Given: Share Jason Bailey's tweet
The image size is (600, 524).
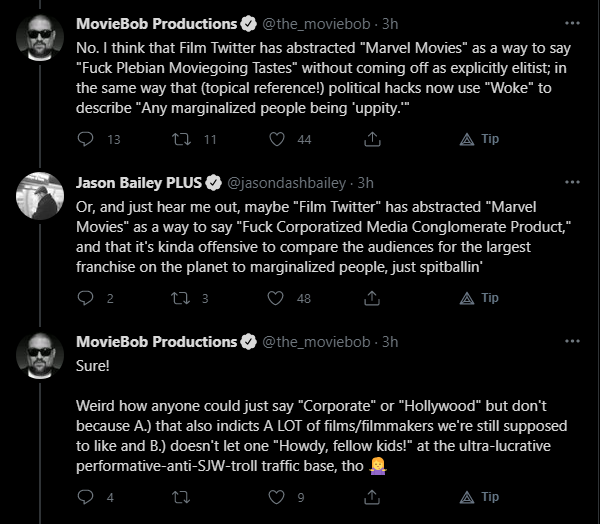Looking at the screenshot, I should point(372,298).
